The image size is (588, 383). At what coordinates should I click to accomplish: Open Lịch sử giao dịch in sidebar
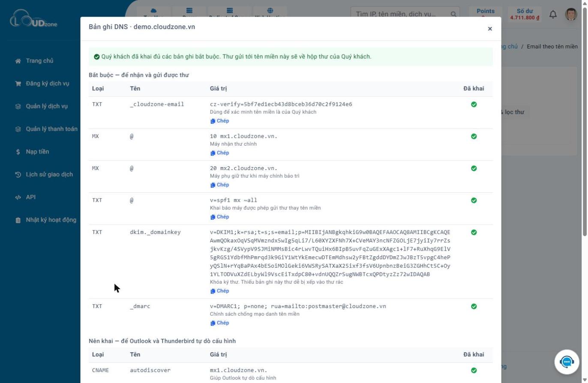tap(49, 174)
